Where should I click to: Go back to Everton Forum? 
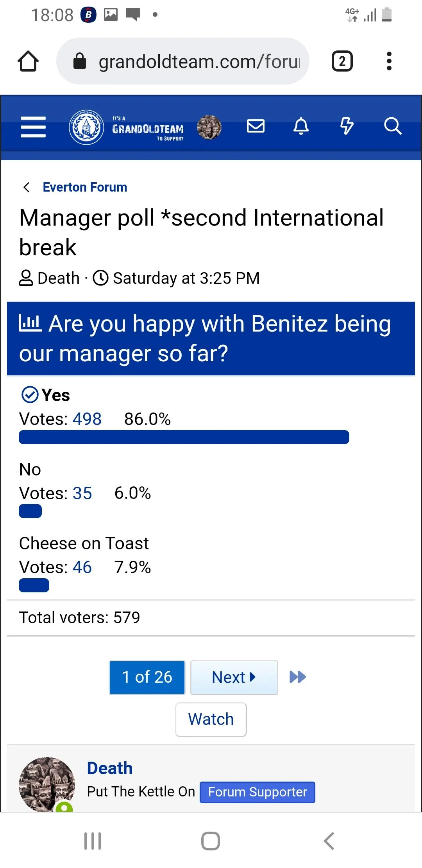pyautogui.click(x=85, y=187)
